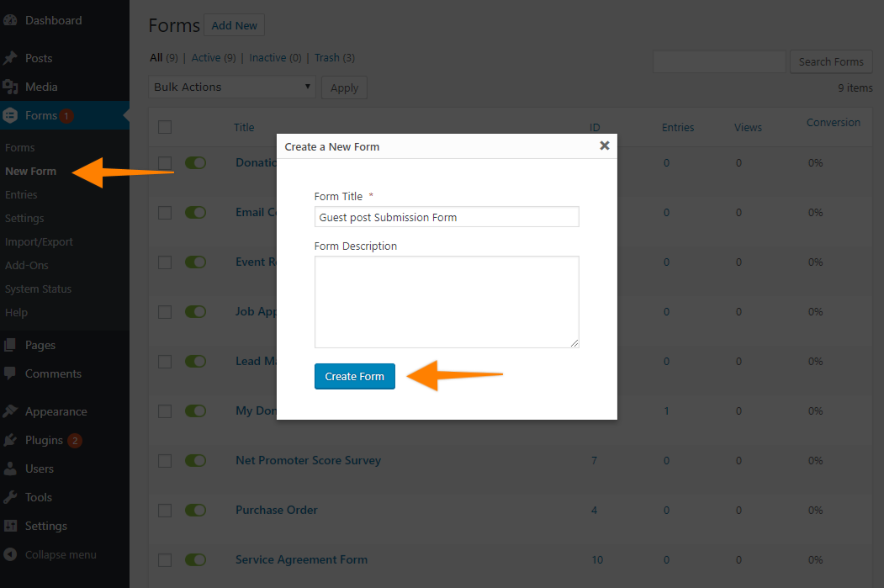Check the Net Promoter Score Survey row checkbox

pos(165,461)
